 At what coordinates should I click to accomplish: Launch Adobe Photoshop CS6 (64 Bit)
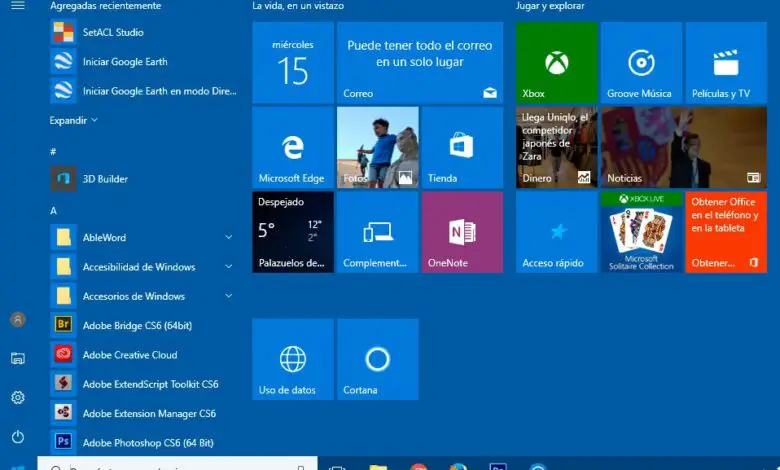click(143, 442)
